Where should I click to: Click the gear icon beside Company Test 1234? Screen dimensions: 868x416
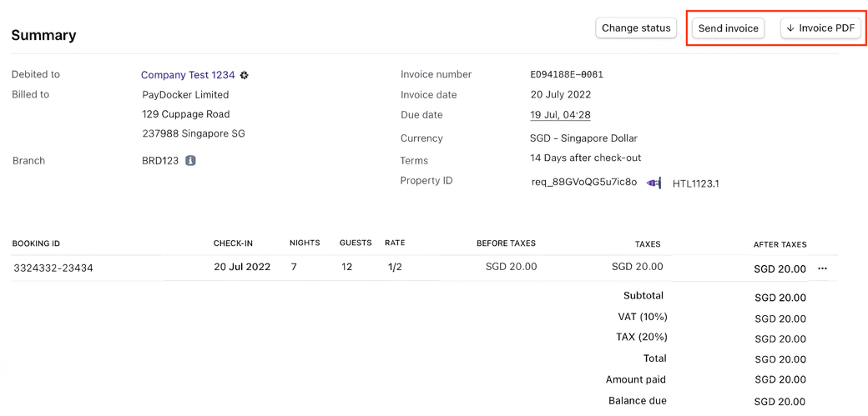tap(245, 75)
